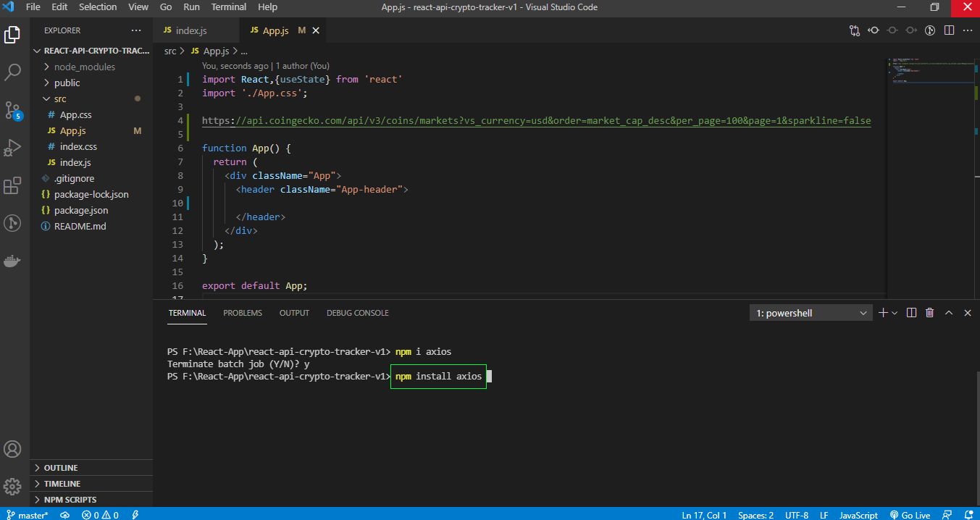Viewport: 980px width, 520px height.
Task: Change Spaces: 2 indentation setting
Action: 755,515
